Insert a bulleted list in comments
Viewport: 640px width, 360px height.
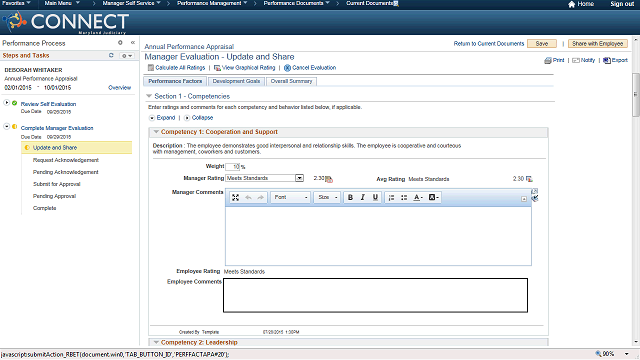404,198
